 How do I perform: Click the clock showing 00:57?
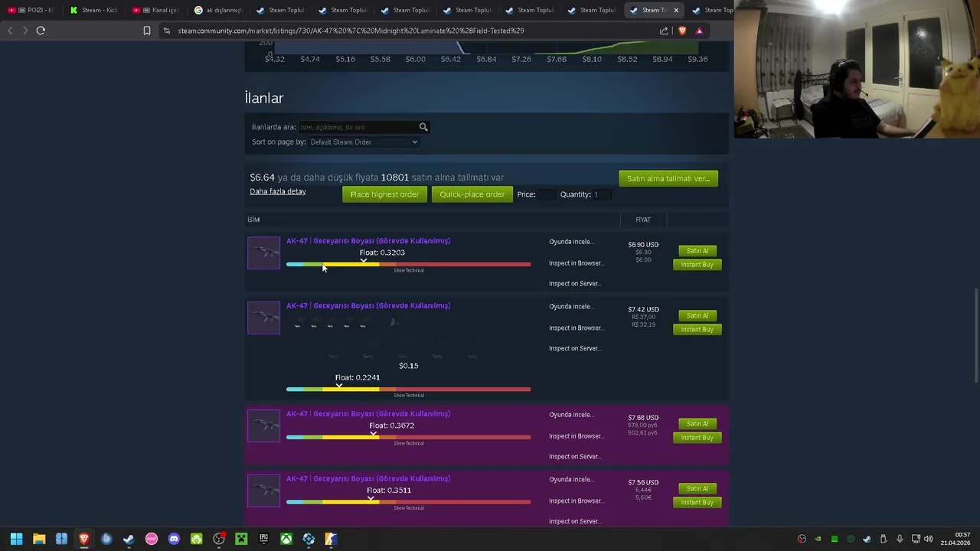click(963, 534)
